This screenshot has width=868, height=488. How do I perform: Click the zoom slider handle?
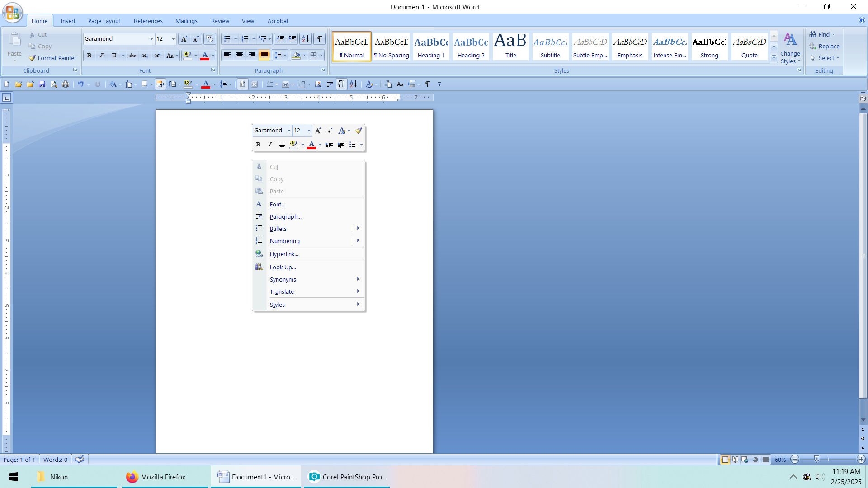816,460
